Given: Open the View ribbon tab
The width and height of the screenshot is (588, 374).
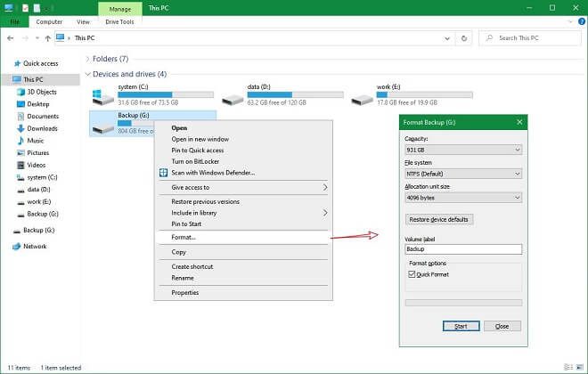Looking at the screenshot, I should coord(83,21).
